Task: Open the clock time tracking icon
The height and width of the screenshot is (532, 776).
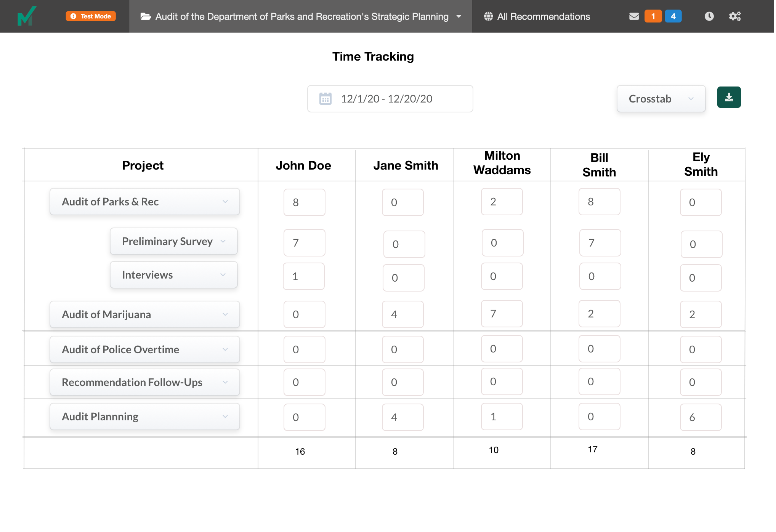Action: click(x=709, y=16)
